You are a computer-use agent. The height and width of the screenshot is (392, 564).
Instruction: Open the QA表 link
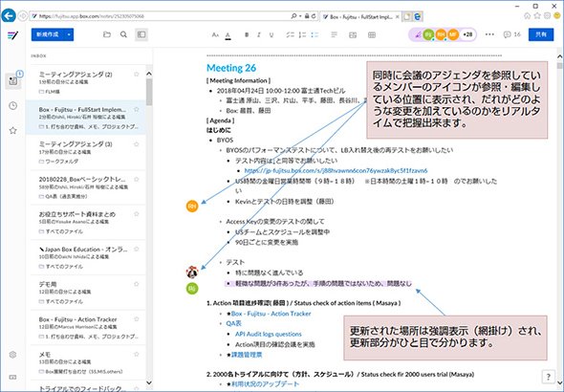(234, 324)
